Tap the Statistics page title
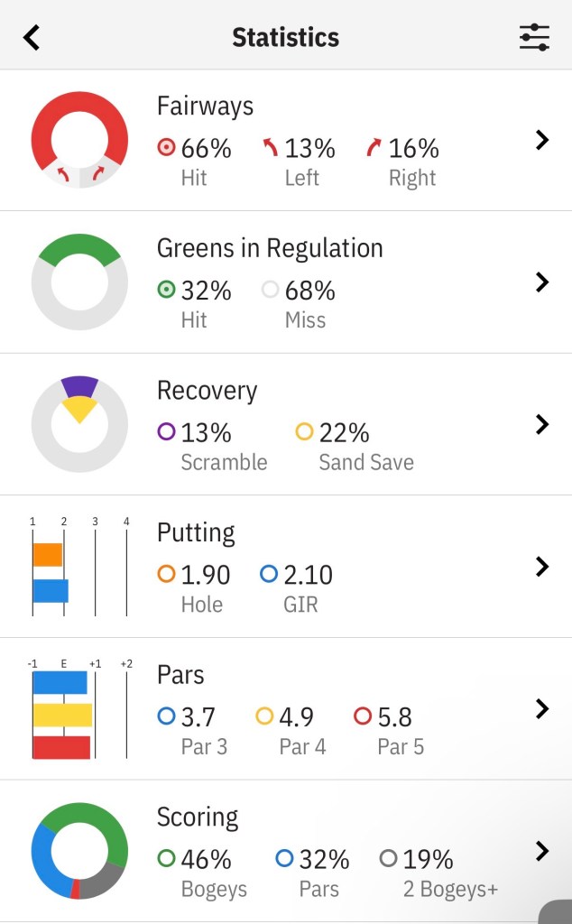This screenshot has height=924, width=572. point(285,37)
